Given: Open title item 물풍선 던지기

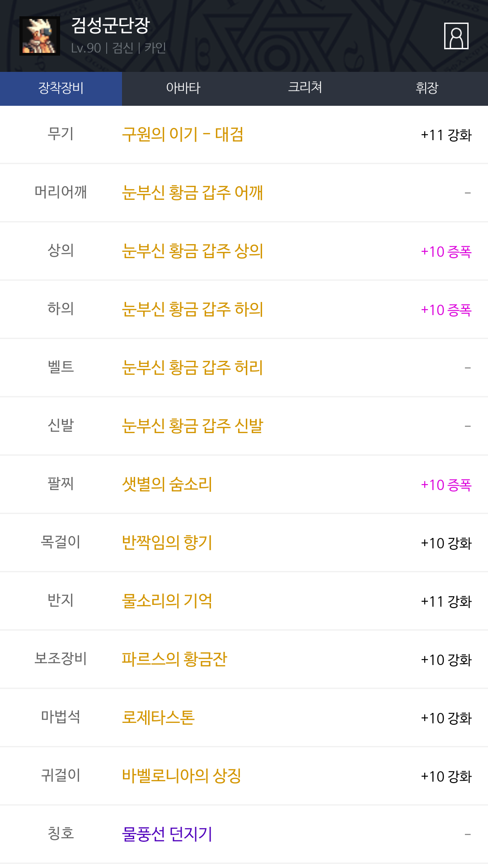Looking at the screenshot, I should (x=167, y=835).
